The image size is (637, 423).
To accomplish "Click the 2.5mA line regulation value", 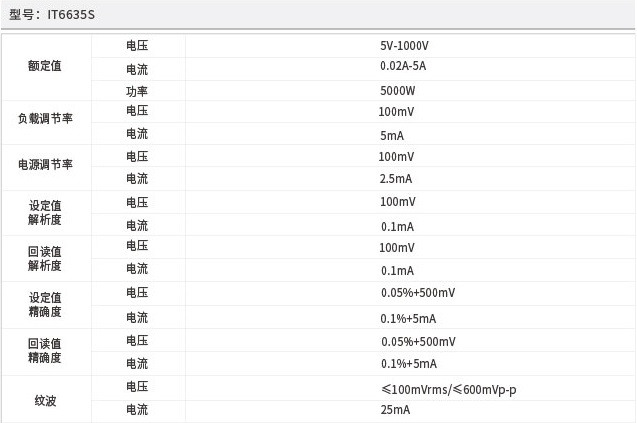I will [x=396, y=179].
